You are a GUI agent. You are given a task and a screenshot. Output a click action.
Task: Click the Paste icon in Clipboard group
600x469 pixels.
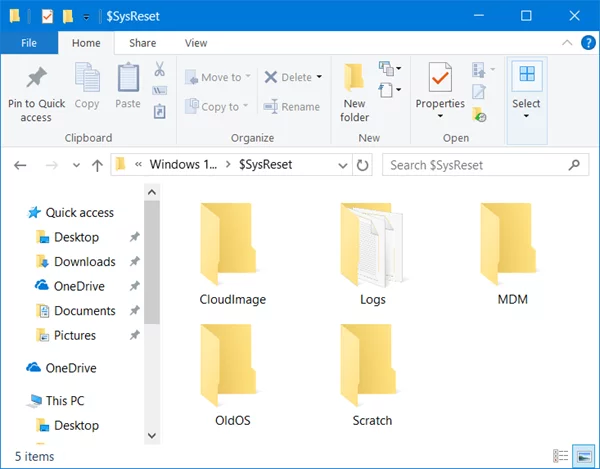pyautogui.click(x=128, y=78)
